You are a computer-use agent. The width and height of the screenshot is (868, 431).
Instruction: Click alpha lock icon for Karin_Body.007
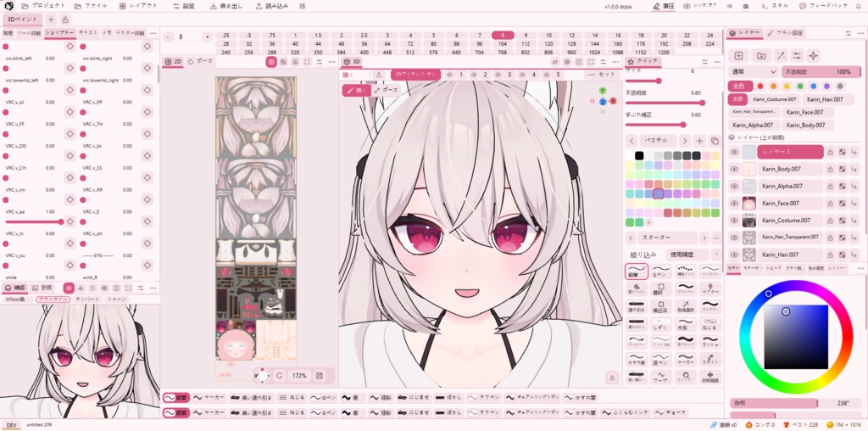click(x=842, y=169)
